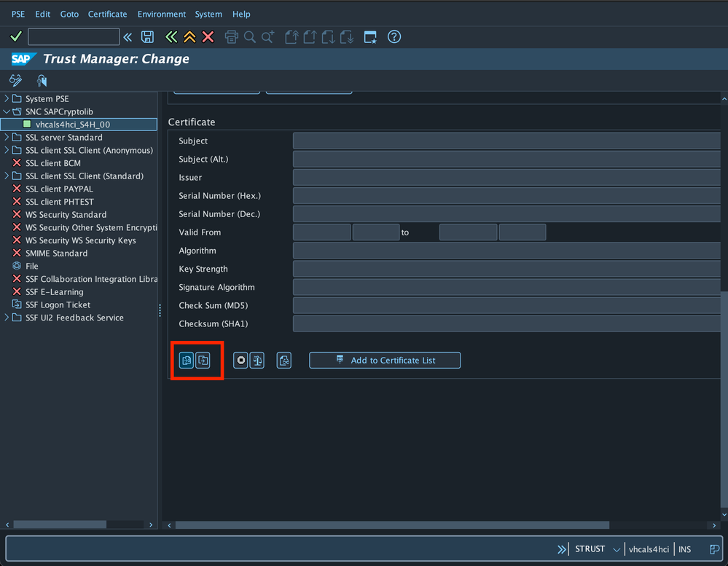Screen dimensions: 728x566
Task: Go back with the green double-arrow icon
Action: [171, 36]
